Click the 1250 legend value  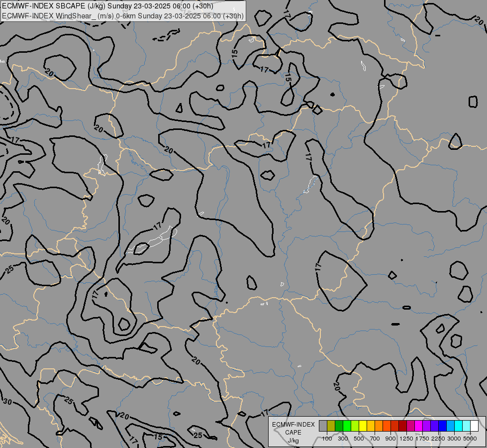tap(406, 439)
